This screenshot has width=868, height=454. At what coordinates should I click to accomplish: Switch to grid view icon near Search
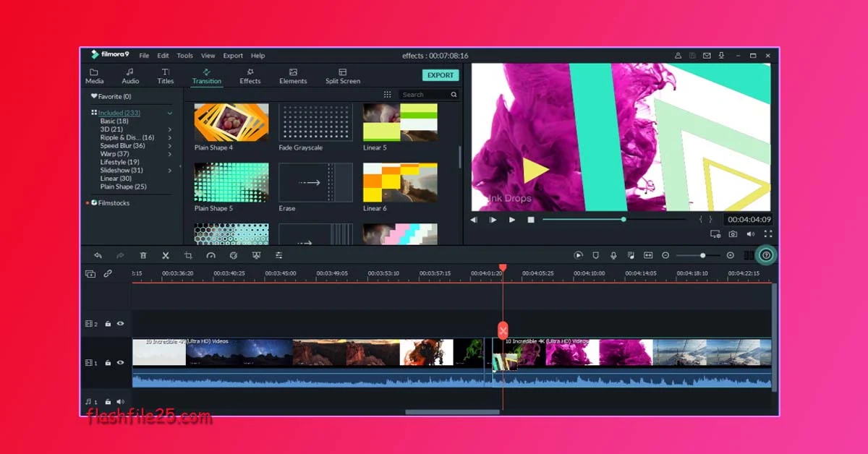[387, 95]
